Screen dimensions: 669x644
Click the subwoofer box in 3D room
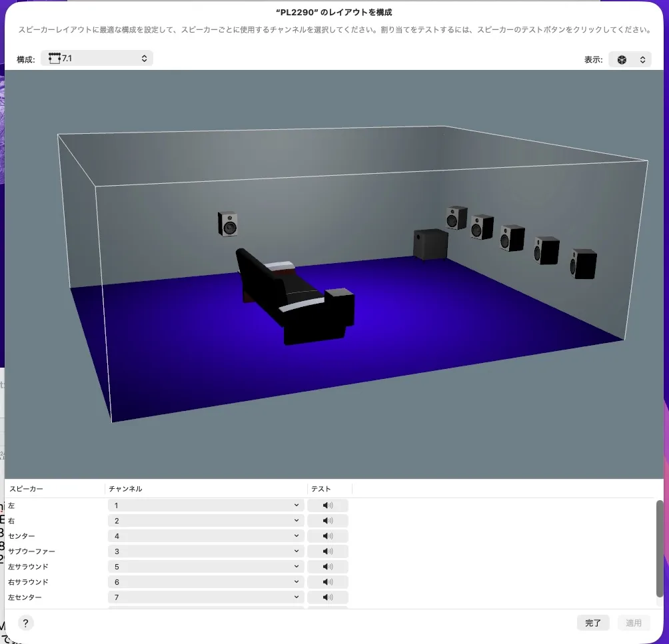click(430, 244)
